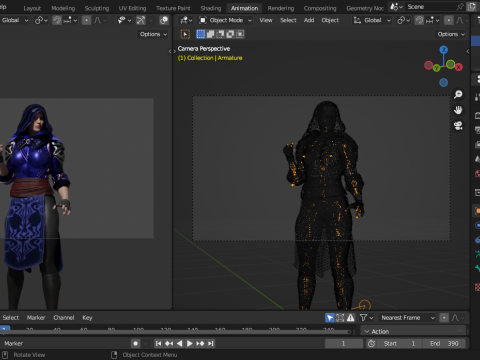480x360 pixels.
Task: Choose extend selection mode icon
Action: click(x=211, y=34)
